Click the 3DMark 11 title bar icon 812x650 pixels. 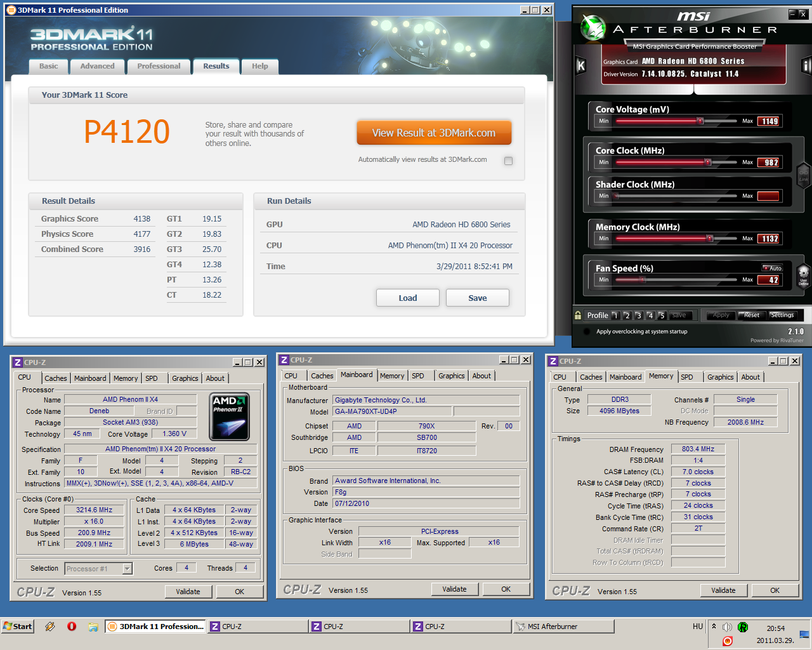point(11,10)
